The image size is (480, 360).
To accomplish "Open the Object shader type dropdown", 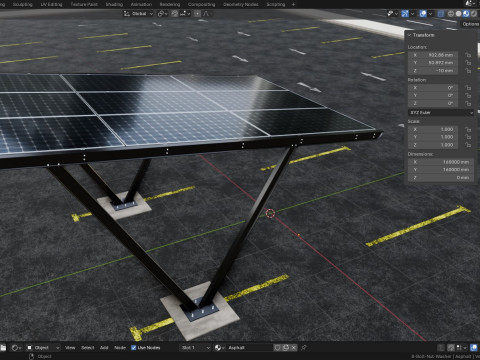I will click(x=43, y=348).
